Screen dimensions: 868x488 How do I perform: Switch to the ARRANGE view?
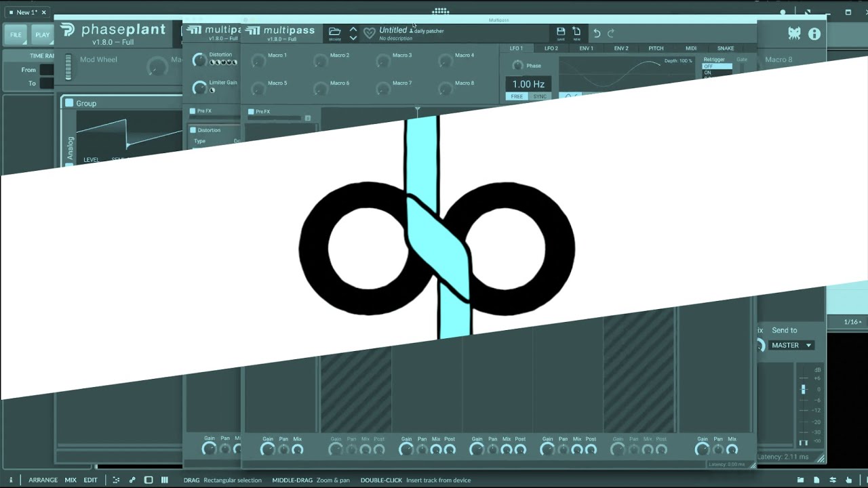click(x=43, y=480)
